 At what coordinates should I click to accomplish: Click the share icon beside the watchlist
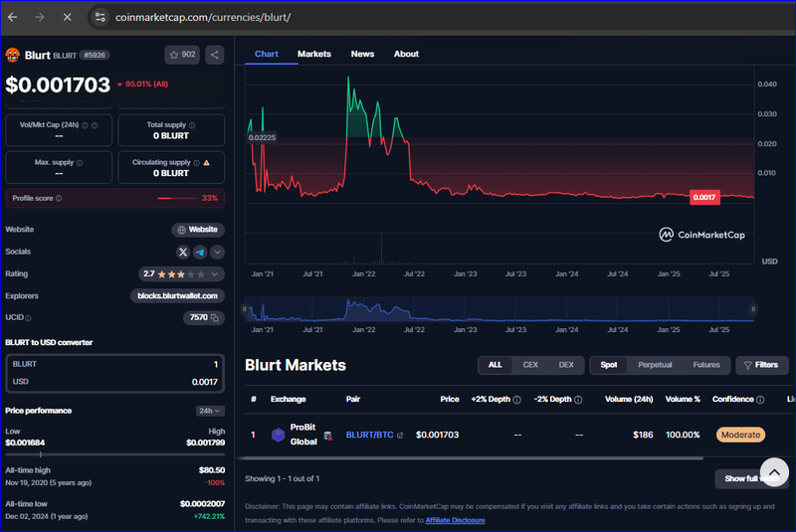point(215,55)
